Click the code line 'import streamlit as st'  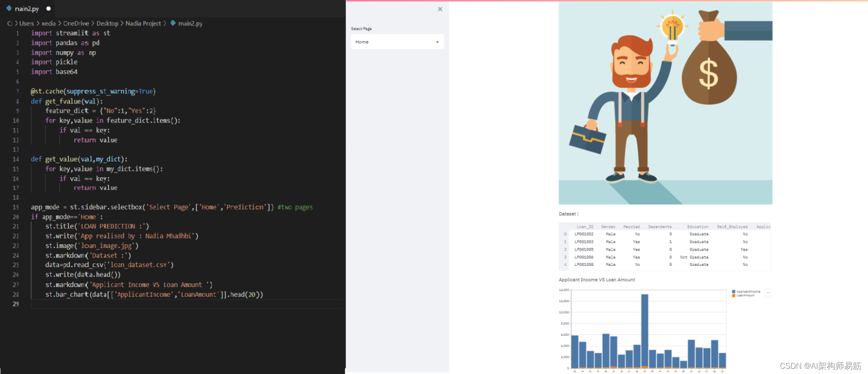click(x=70, y=33)
